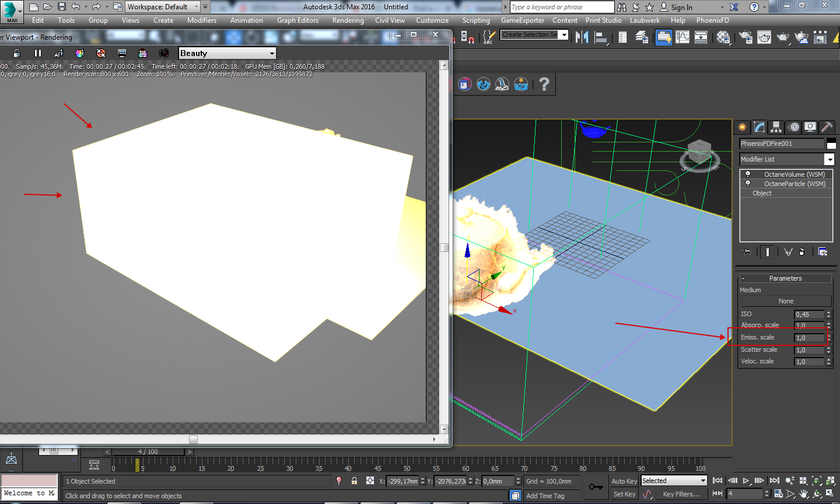Image resolution: width=840 pixels, height=504 pixels.
Task: Open the Schematic View icon
Action: point(701,37)
